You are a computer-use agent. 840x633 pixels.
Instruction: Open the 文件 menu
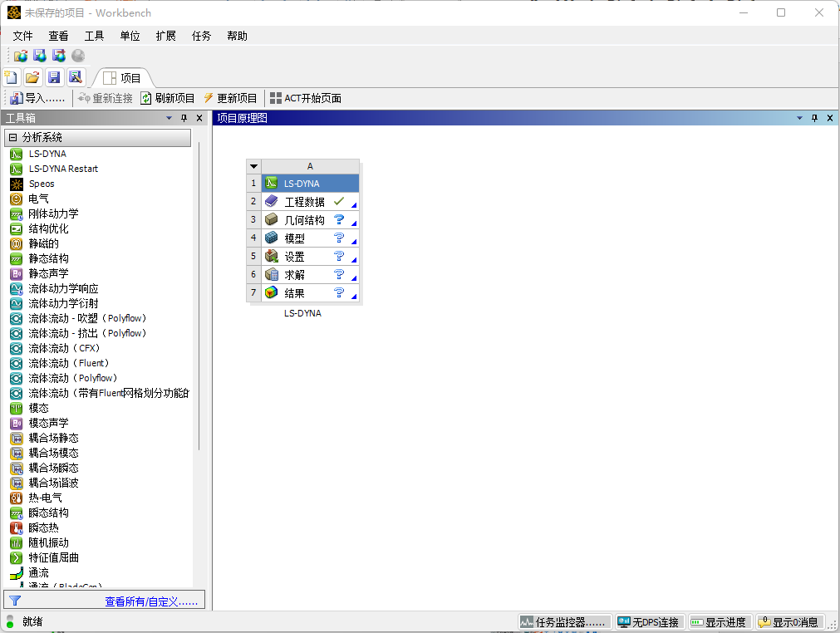click(x=23, y=36)
